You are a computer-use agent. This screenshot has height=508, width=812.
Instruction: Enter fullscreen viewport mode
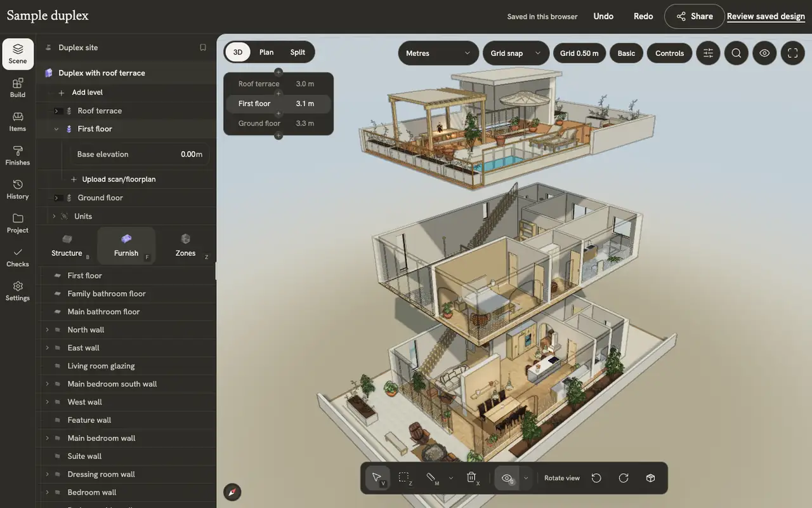tap(792, 53)
